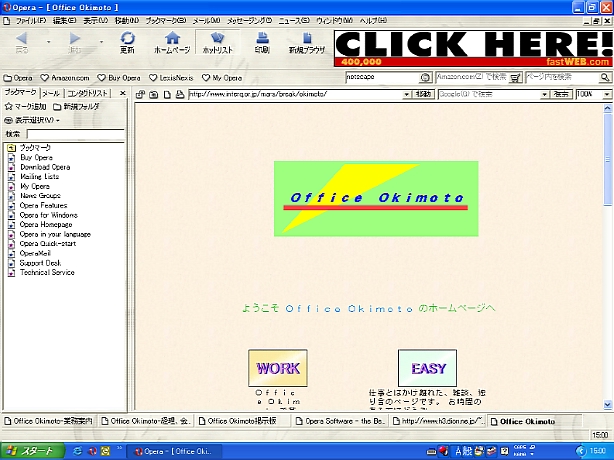This screenshot has height=460, width=614.
Task: Click the Print (印刷) toolbar icon
Action: click(261, 43)
